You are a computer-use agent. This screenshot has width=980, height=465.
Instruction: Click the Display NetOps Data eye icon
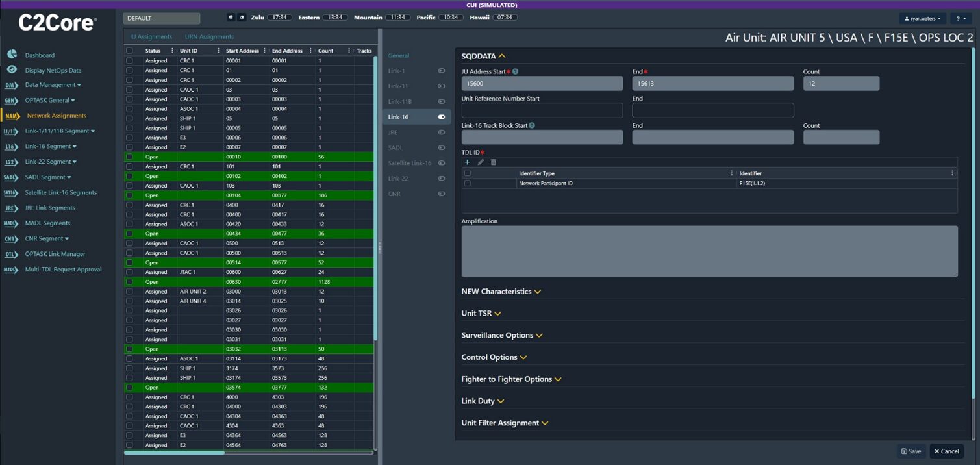click(x=12, y=69)
